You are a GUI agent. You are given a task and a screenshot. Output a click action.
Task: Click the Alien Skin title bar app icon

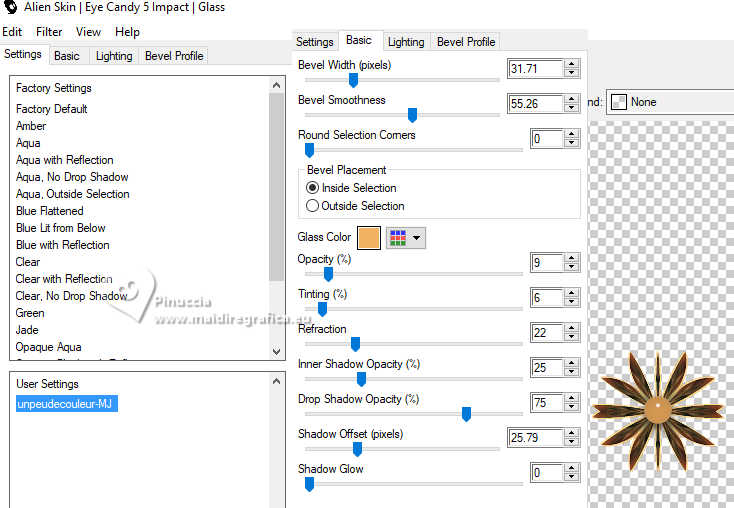10,7
